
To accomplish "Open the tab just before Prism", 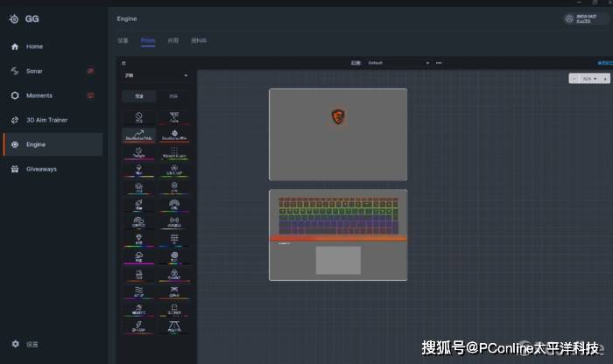I will coord(123,40).
